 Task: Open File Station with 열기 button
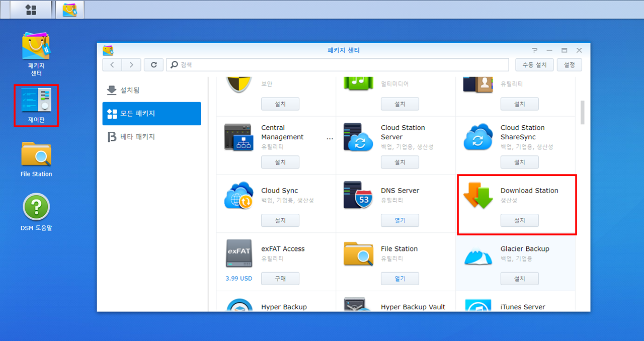pyautogui.click(x=400, y=279)
